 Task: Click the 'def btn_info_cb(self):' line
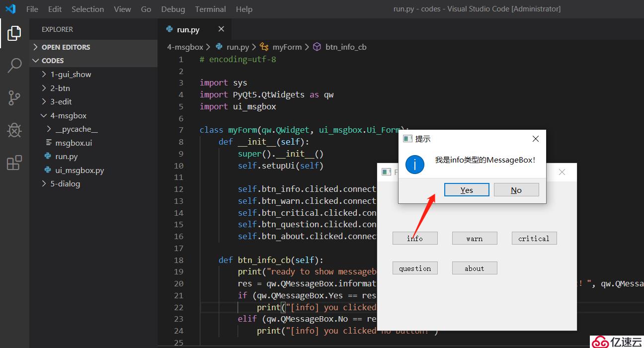(x=271, y=260)
